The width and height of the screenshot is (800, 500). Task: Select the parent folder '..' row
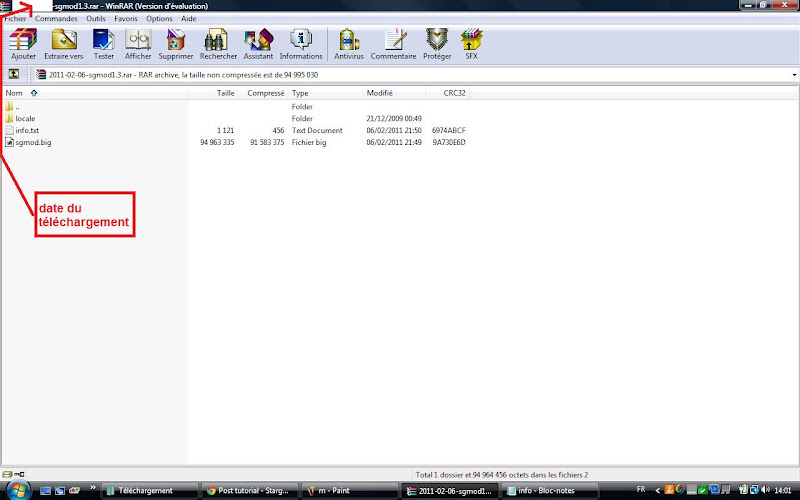pos(235,107)
